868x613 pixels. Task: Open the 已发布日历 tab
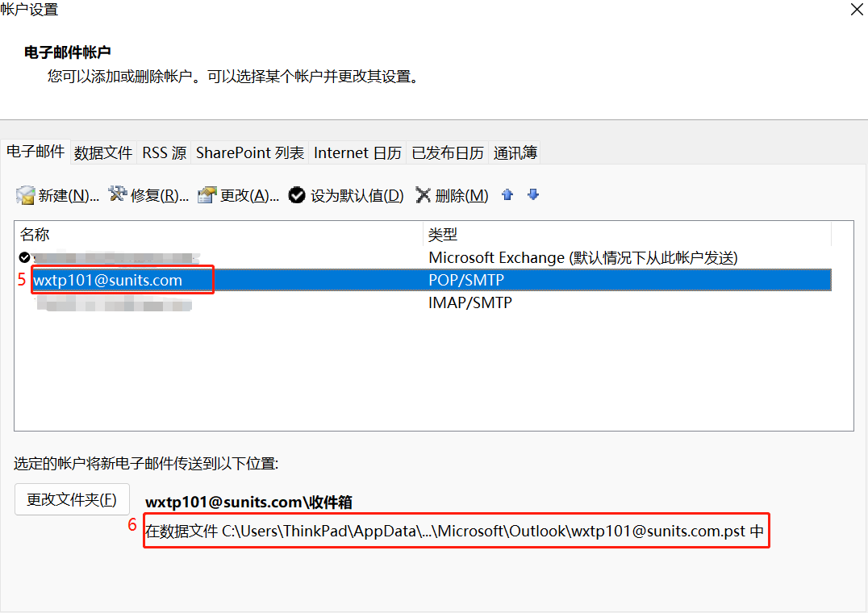(x=448, y=152)
